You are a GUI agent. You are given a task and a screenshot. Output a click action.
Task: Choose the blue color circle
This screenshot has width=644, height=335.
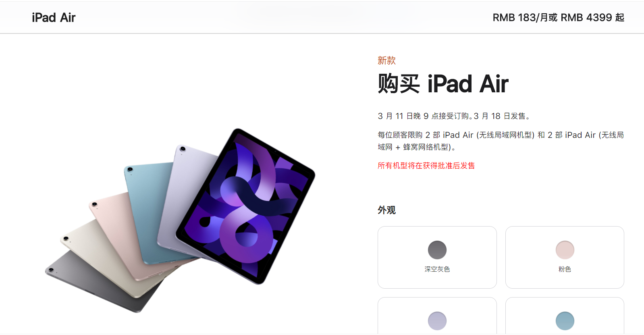[565, 321]
